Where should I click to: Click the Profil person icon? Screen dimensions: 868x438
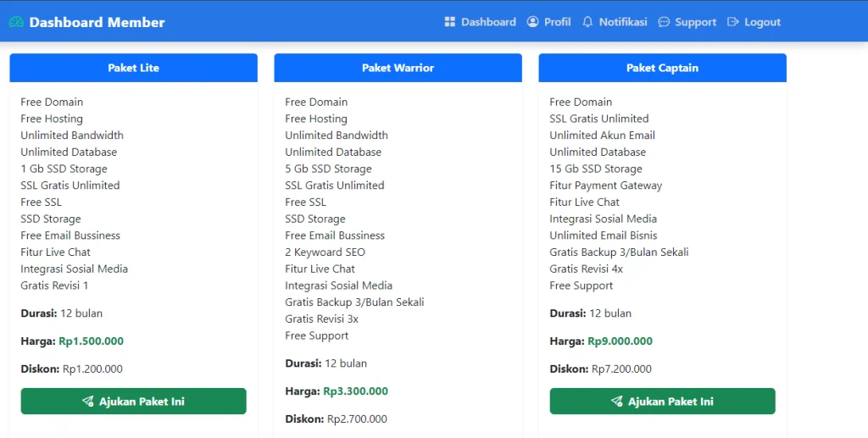(532, 22)
